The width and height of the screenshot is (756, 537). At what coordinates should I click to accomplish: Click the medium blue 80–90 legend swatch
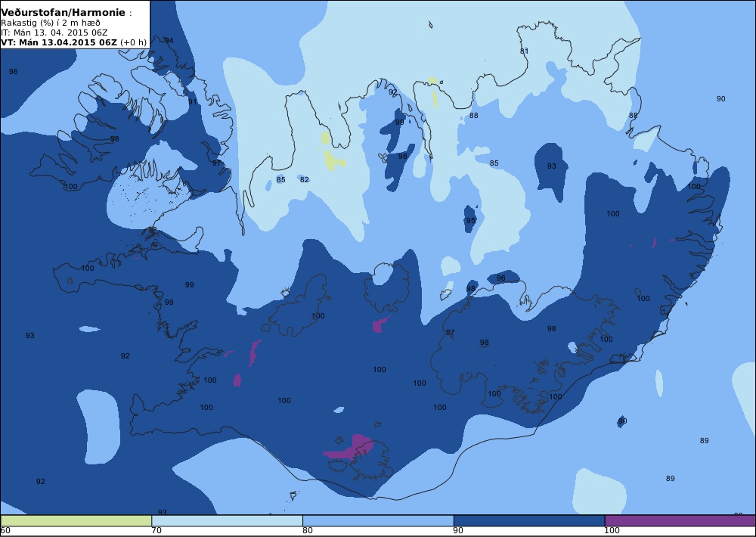click(378, 520)
